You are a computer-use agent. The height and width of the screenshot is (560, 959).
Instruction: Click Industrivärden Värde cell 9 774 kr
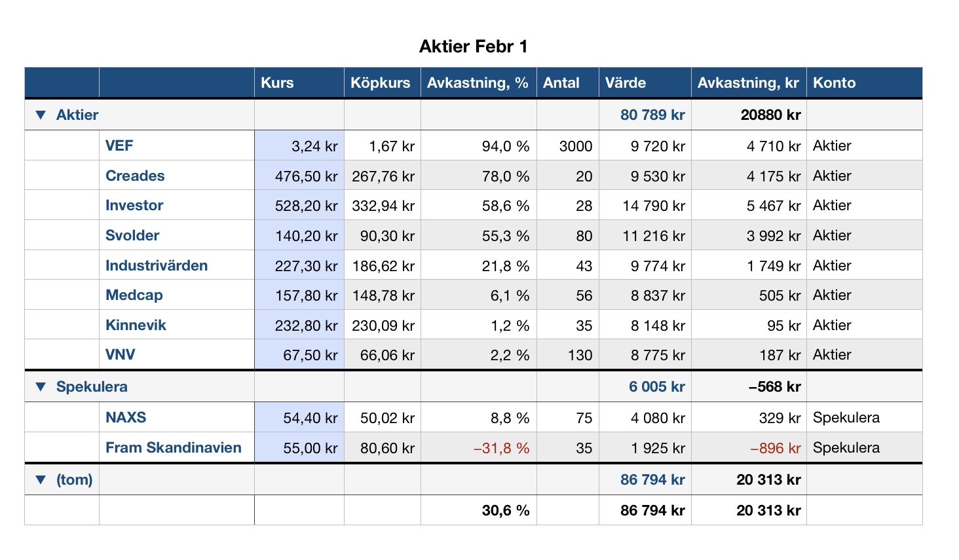(x=645, y=265)
